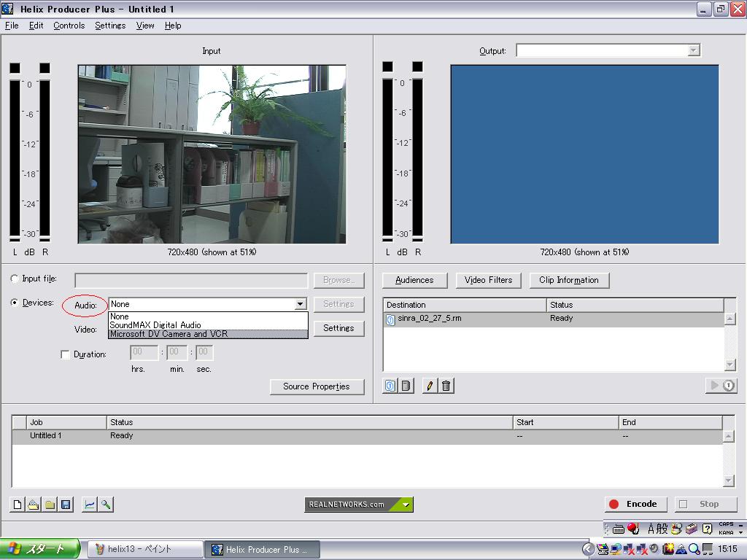Enable the Duration checkbox
The image size is (747, 560).
pos(65,354)
